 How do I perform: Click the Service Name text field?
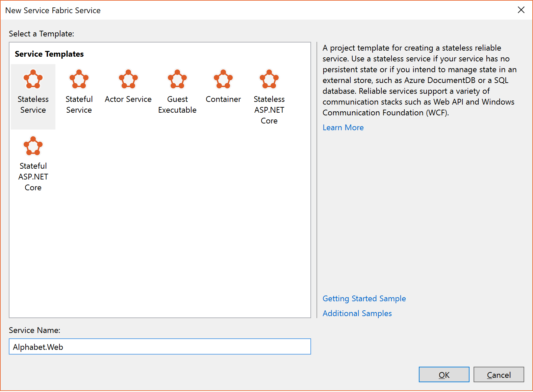pyautogui.click(x=160, y=347)
